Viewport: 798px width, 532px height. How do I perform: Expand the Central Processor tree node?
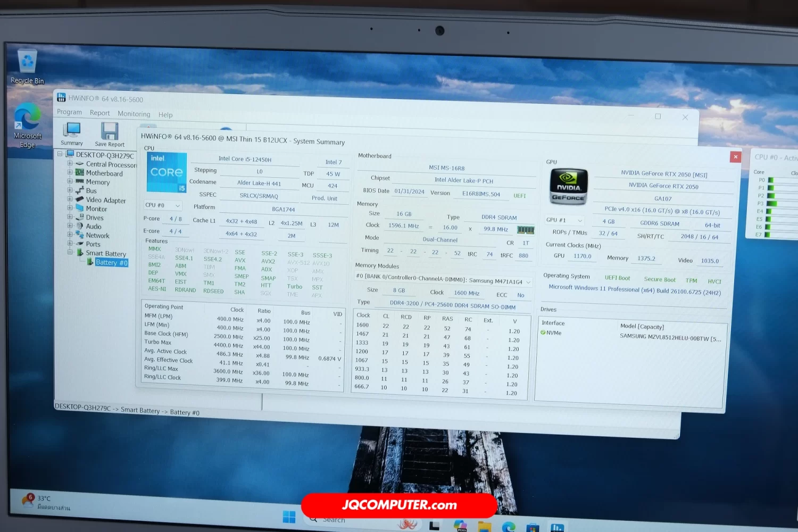pyautogui.click(x=70, y=164)
